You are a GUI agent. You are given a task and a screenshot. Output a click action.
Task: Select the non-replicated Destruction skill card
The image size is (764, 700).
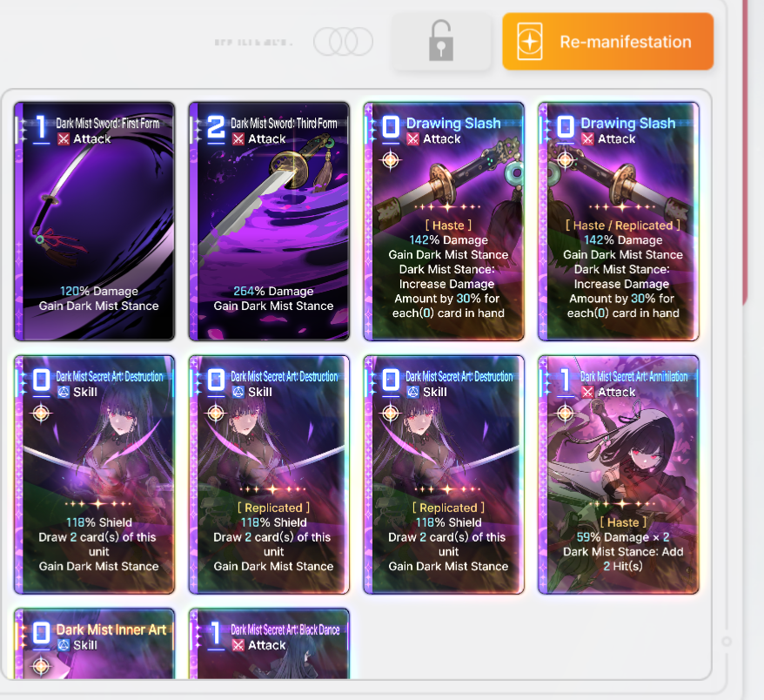click(x=94, y=475)
